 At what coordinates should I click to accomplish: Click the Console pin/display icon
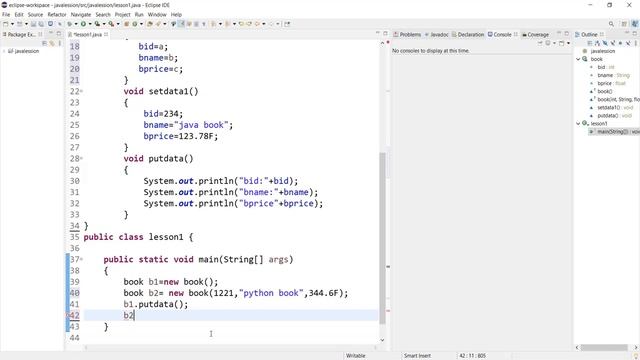coord(540,43)
